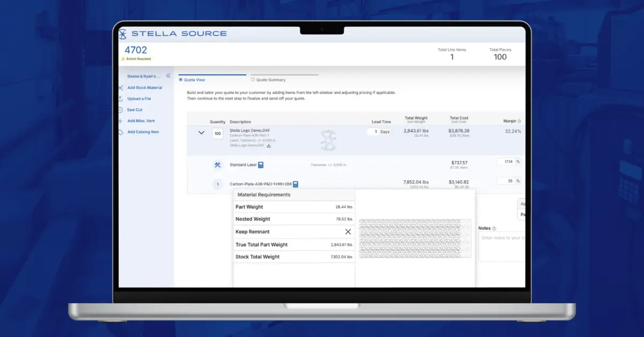Select the Quote View radio button
This screenshot has height=337, width=644.
click(181, 80)
